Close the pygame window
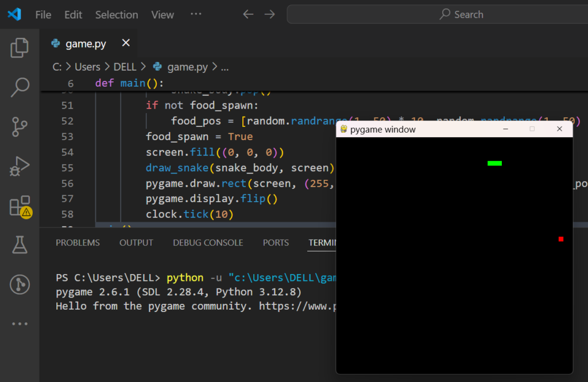Screen dimensions: 588x382 click(x=559, y=129)
